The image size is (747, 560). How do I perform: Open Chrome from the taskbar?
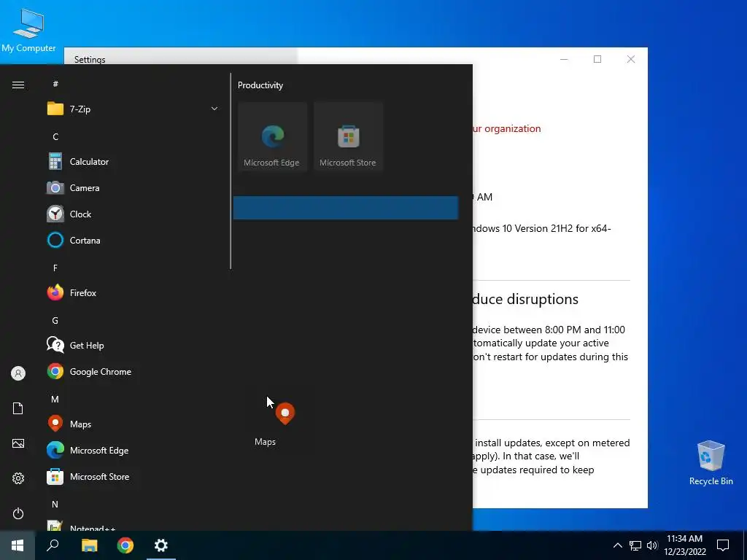pyautogui.click(x=125, y=545)
